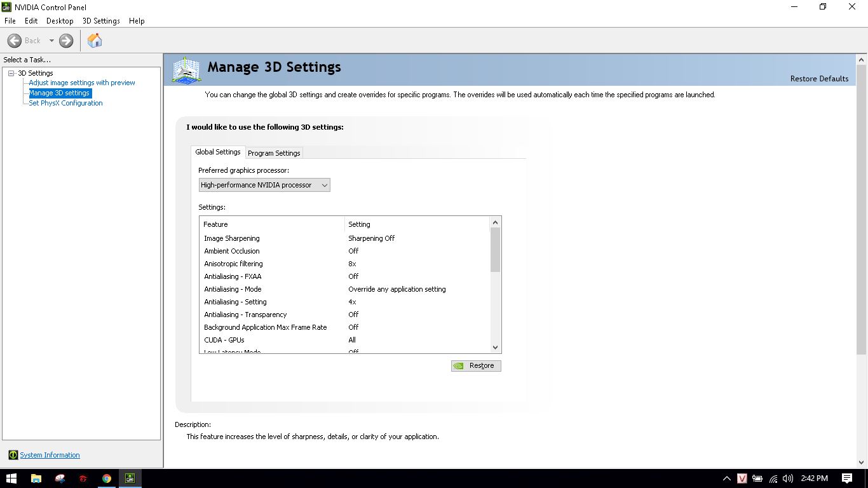
Task: Open File Explorer from the taskbar
Action: pos(36,478)
